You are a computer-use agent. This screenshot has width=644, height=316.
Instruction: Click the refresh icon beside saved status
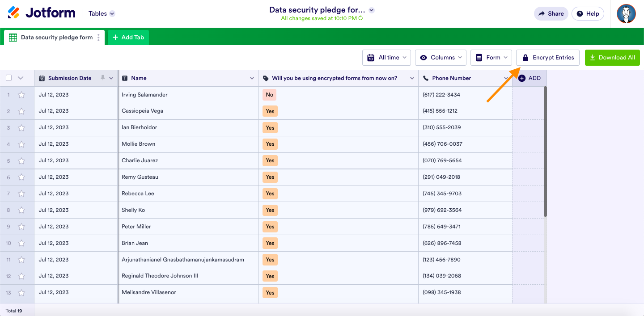360,18
